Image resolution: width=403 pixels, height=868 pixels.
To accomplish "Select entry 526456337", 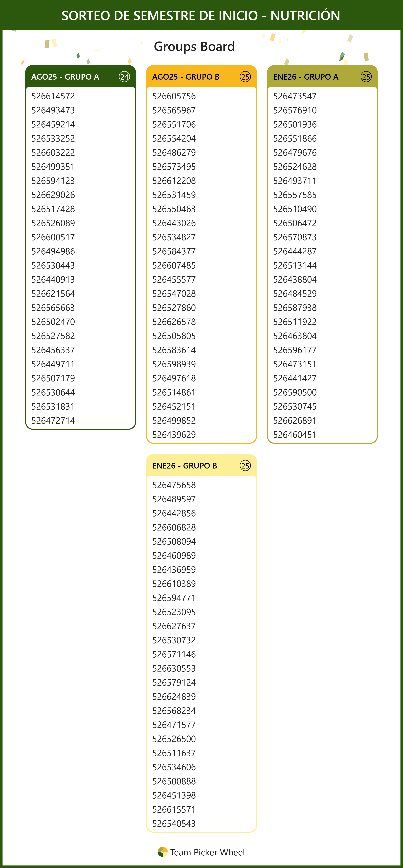I will (x=53, y=350).
